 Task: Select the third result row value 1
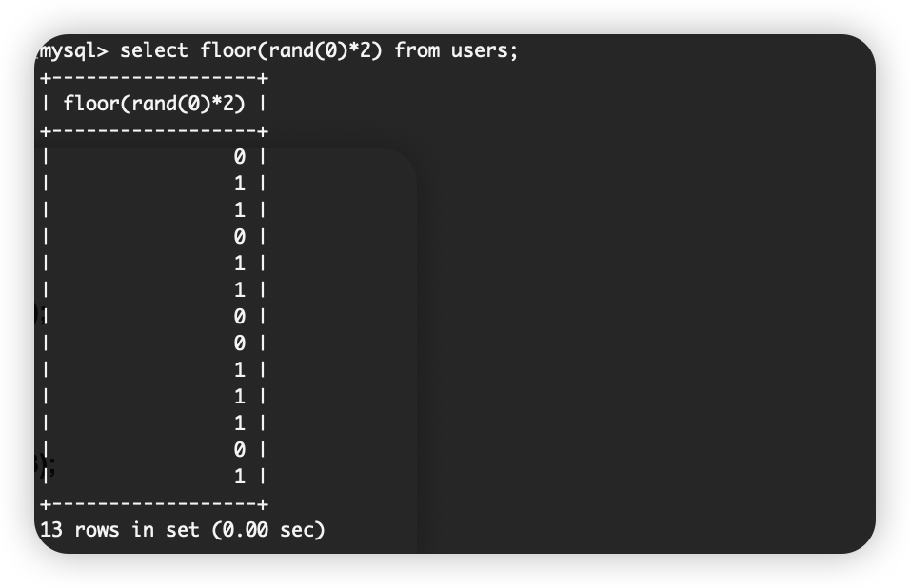[239, 210]
